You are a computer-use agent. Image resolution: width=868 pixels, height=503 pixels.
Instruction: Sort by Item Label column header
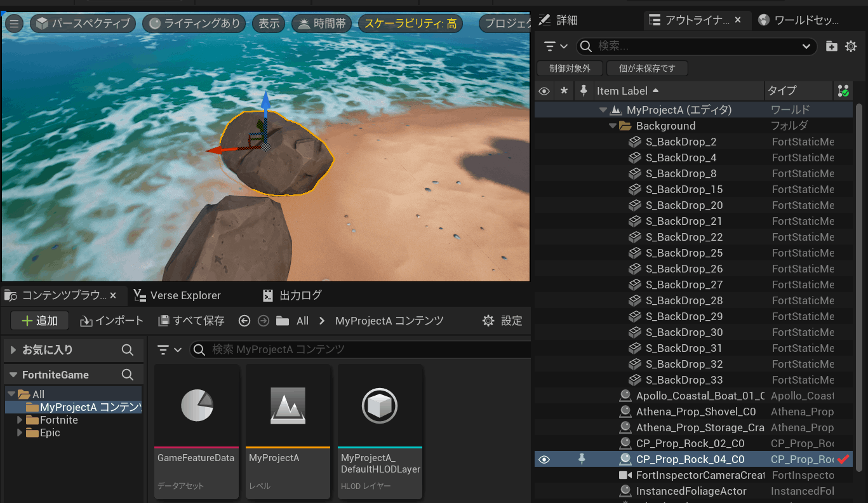(x=679, y=91)
